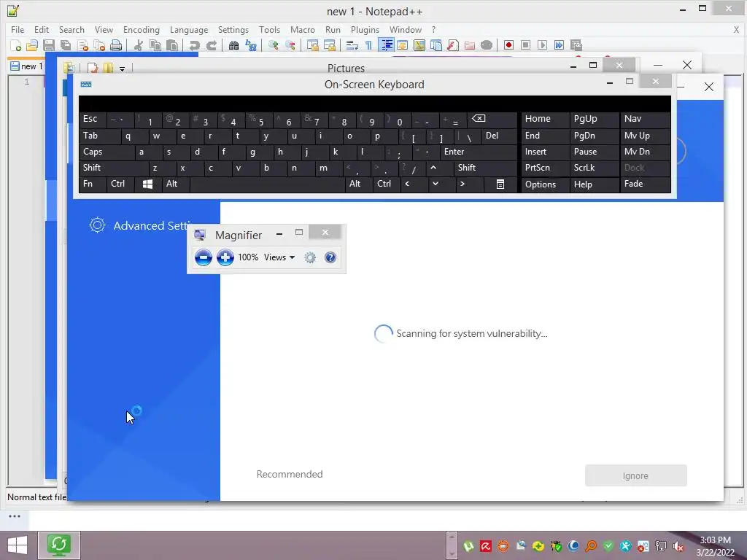Open the Encoding menu in Notepad++
The image size is (747, 560).
click(142, 29)
